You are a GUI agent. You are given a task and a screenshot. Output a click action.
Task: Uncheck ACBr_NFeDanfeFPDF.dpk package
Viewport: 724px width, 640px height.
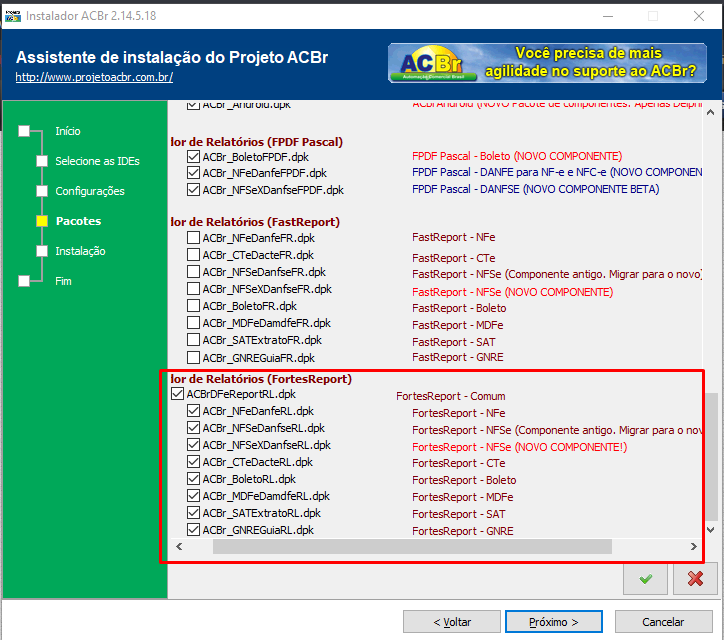(193, 173)
